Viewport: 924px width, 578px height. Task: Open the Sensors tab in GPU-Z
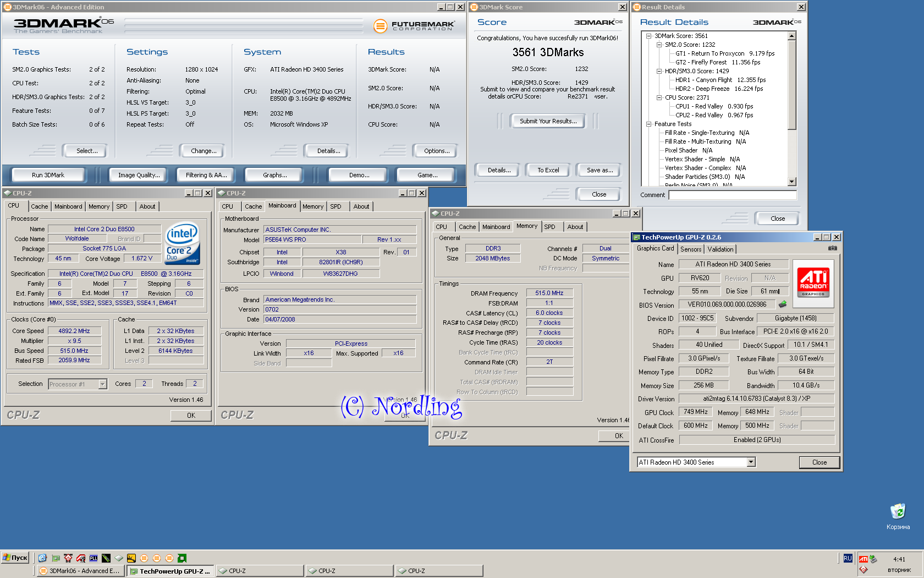click(691, 249)
